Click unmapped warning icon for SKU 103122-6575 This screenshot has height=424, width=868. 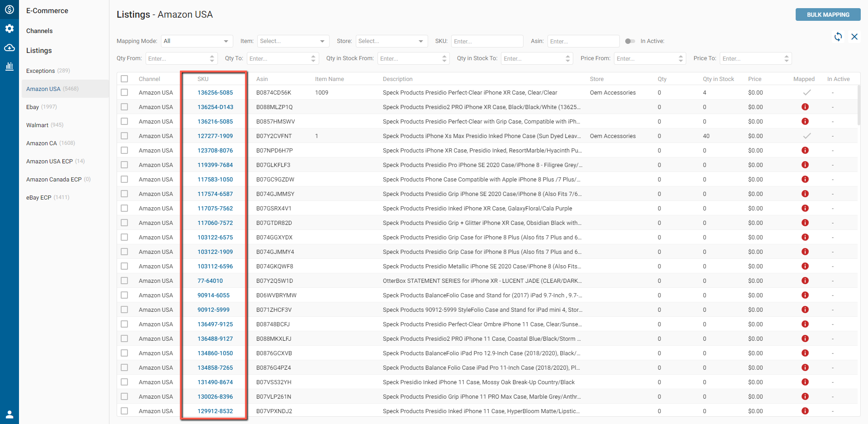(x=805, y=237)
